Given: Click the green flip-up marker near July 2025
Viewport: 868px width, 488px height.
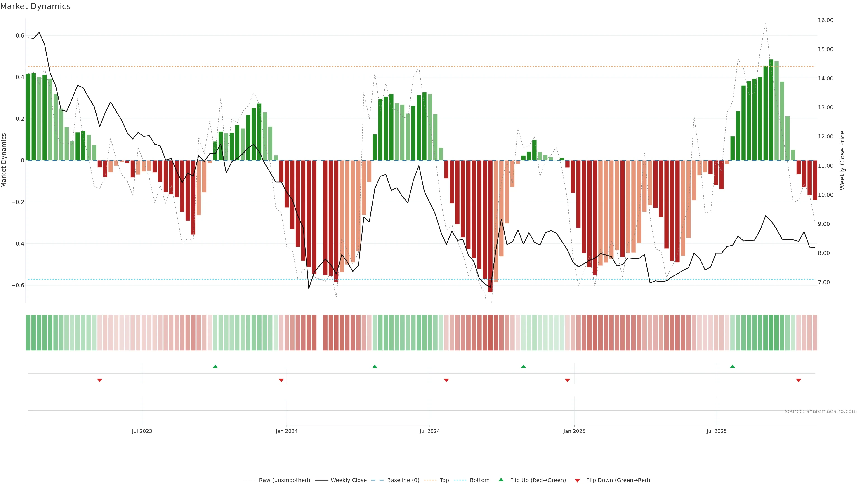Looking at the screenshot, I should (x=732, y=366).
